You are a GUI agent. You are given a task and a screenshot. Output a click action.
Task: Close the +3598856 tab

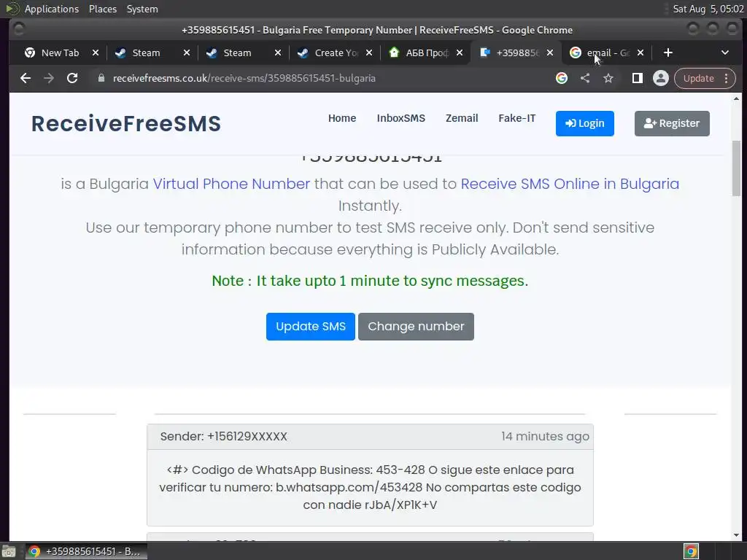550,52
